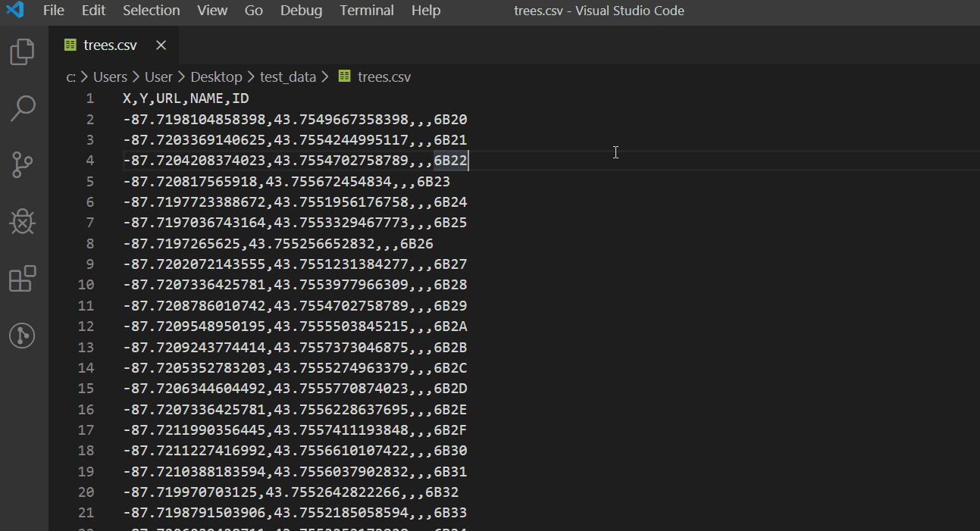Click the header line X,Y,URL,NAME,ID
This screenshot has height=531, width=980.
click(x=186, y=98)
